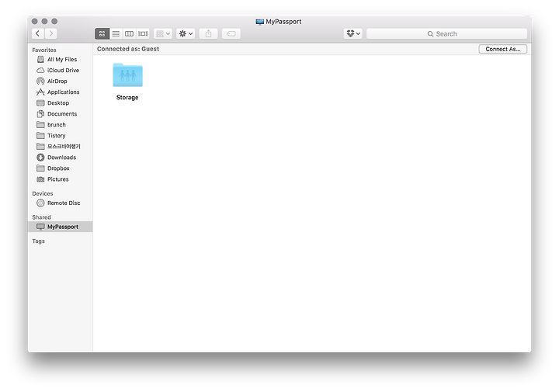
Task: Open the Dropbox toolbar dropdown
Action: click(x=353, y=33)
